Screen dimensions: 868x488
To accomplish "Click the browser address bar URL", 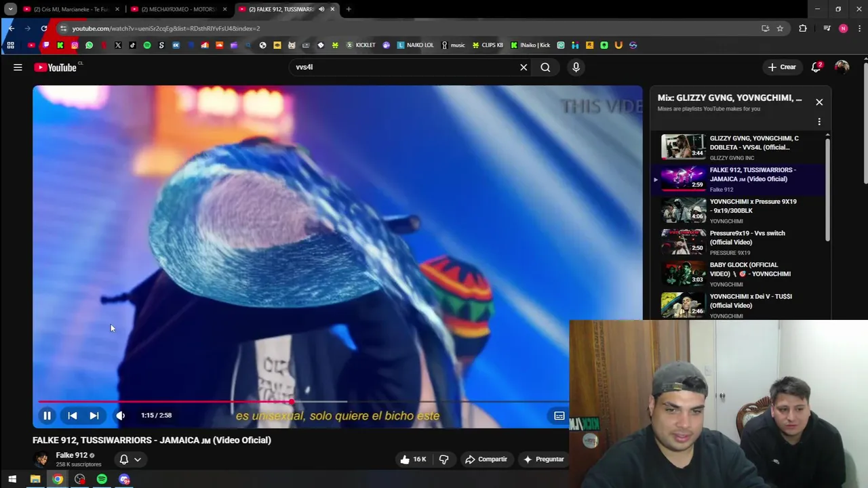I will coord(166,28).
